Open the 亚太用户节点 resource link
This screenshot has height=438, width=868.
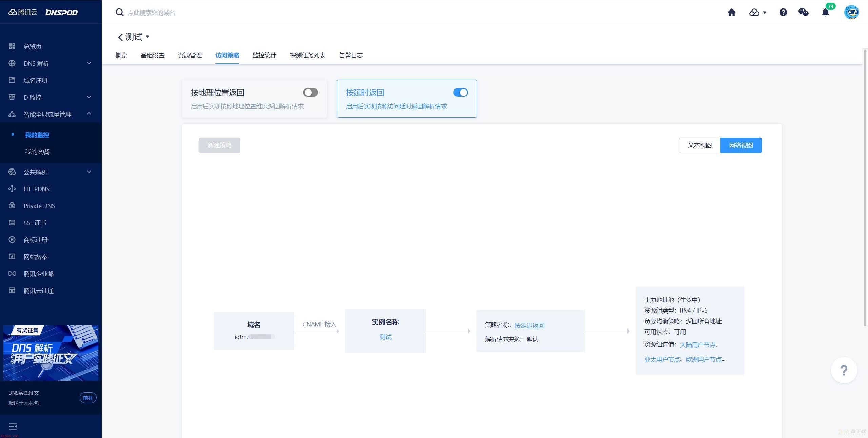tap(662, 360)
